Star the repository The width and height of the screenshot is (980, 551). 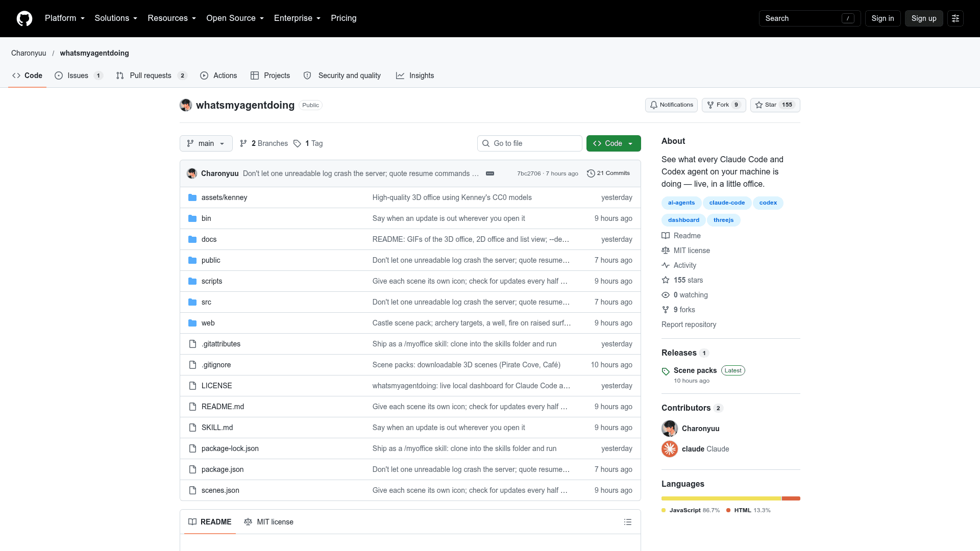775,105
